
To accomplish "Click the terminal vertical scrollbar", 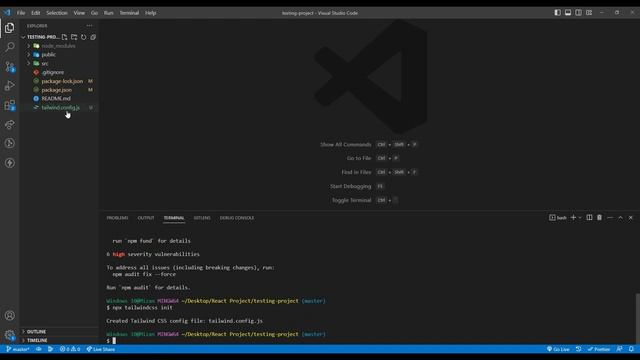I will [637, 318].
